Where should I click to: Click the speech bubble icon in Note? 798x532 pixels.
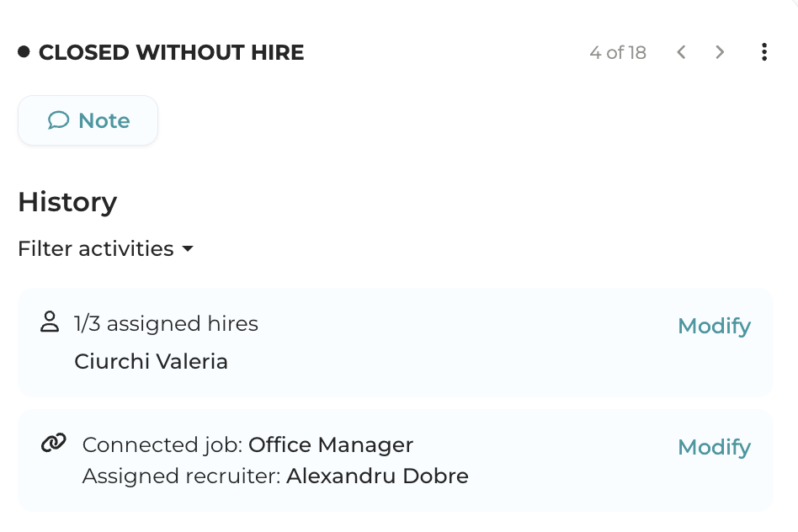point(58,120)
